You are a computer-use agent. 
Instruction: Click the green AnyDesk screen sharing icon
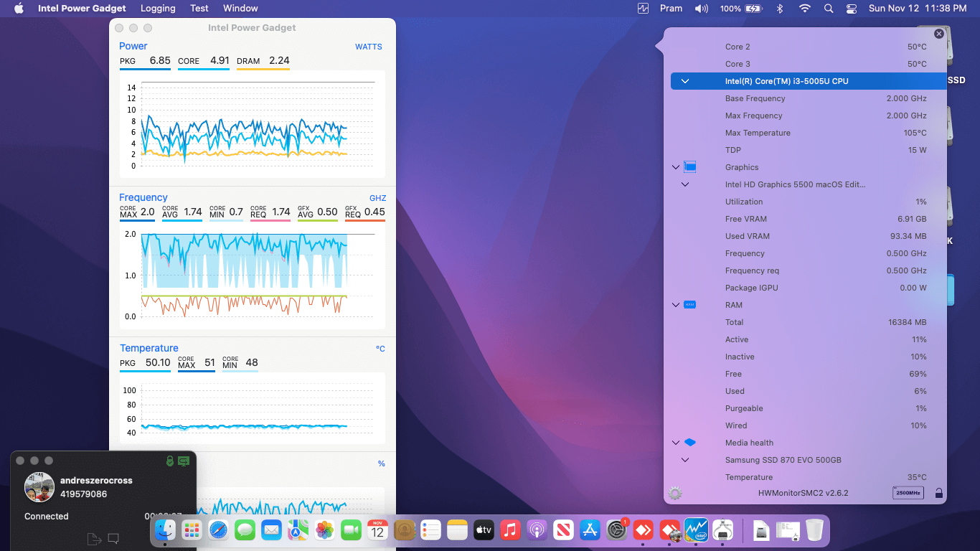coord(184,461)
